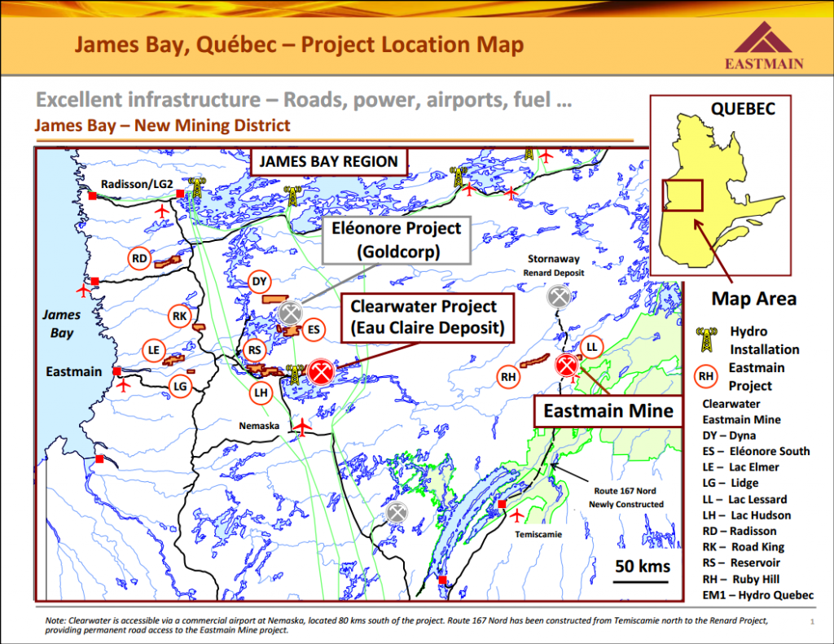The height and width of the screenshot is (644, 834).
Task: Select the LH Lac Hudson map marker
Action: (261, 392)
